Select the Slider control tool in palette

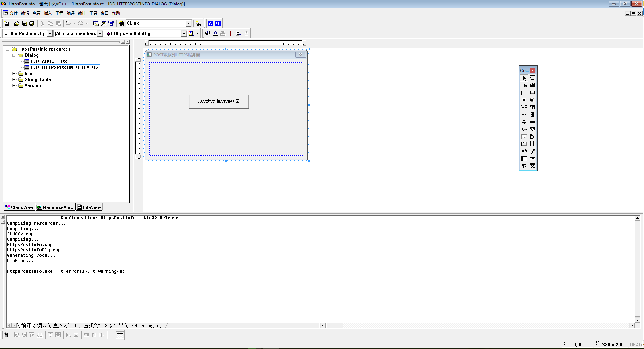(524, 129)
